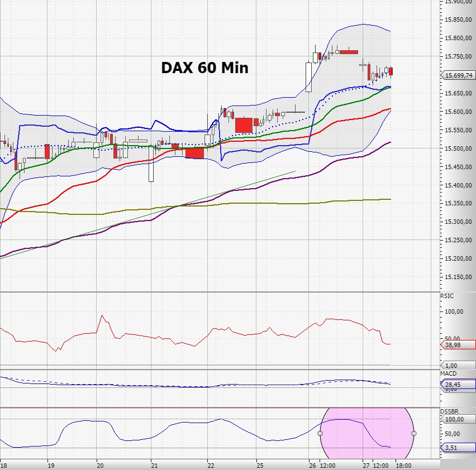476x470 pixels.
Task: Click the DAX 60 Min chart title
Action: click(204, 68)
